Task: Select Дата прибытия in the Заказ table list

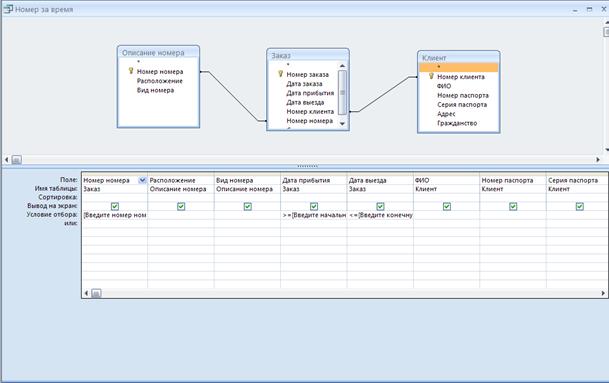Action: point(310,93)
